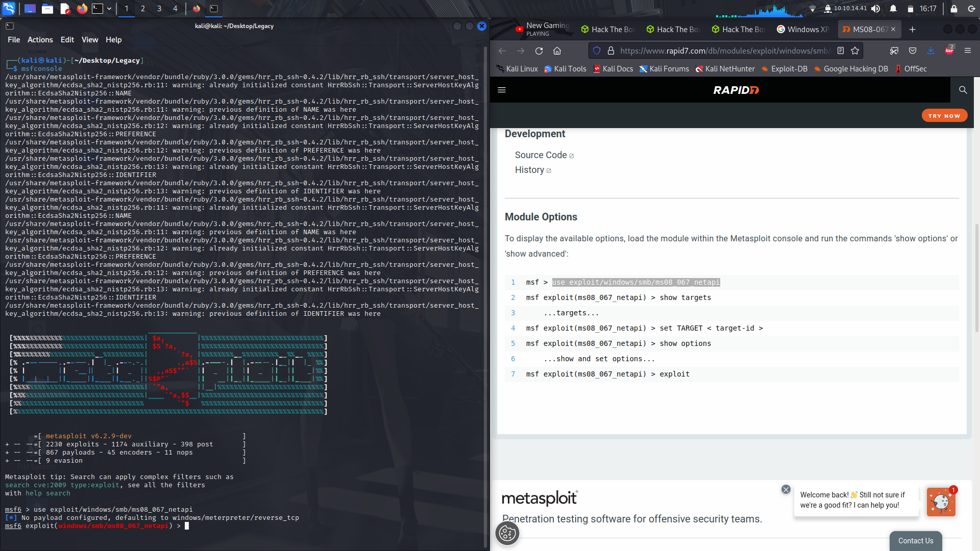Launch Firefox from the top panel
Screen dimensions: 980x551
(x=82, y=9)
